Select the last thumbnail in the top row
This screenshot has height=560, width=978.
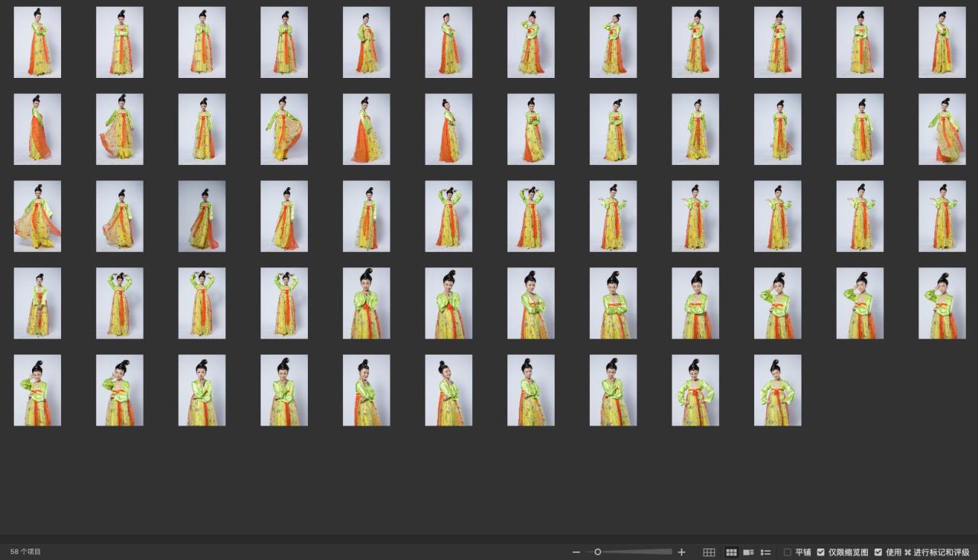942,43
